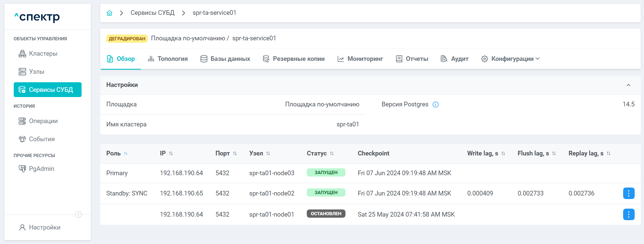Sort table by Статус column
Viewport: 644px width, 244px height.
point(332,154)
